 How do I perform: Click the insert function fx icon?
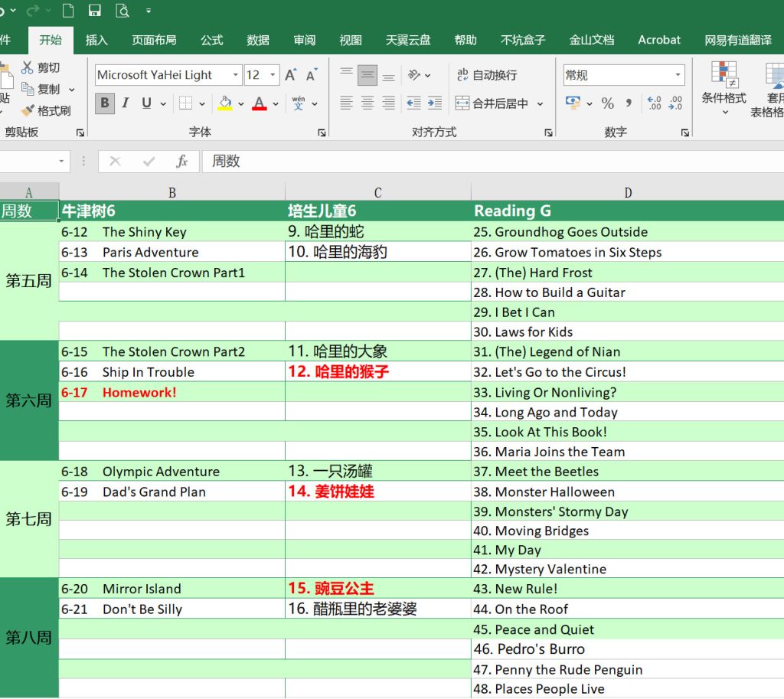tap(182, 162)
